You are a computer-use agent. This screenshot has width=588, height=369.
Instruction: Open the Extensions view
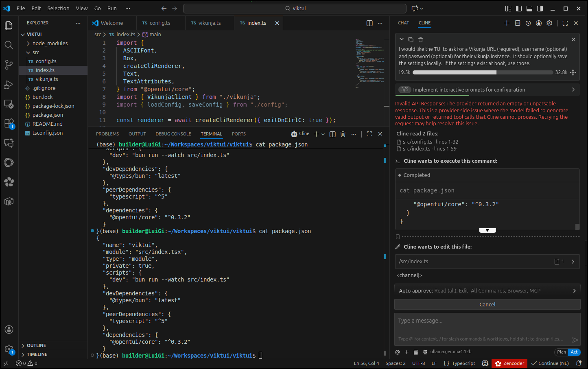pos(9,123)
